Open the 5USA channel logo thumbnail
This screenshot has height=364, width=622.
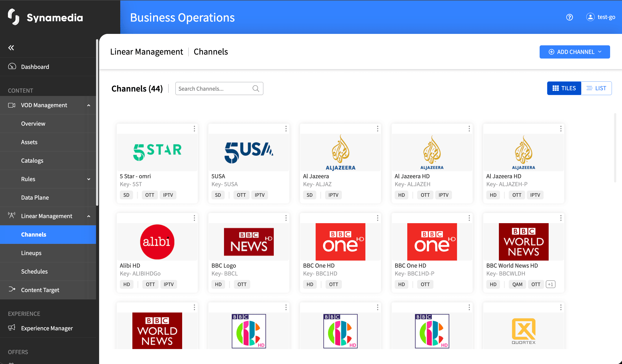[249, 153]
